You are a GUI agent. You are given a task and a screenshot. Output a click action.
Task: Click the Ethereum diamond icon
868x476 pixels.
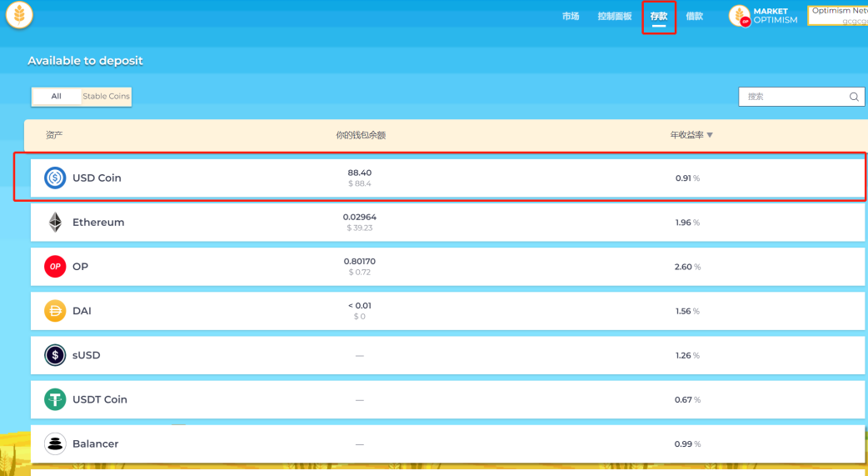coord(55,223)
